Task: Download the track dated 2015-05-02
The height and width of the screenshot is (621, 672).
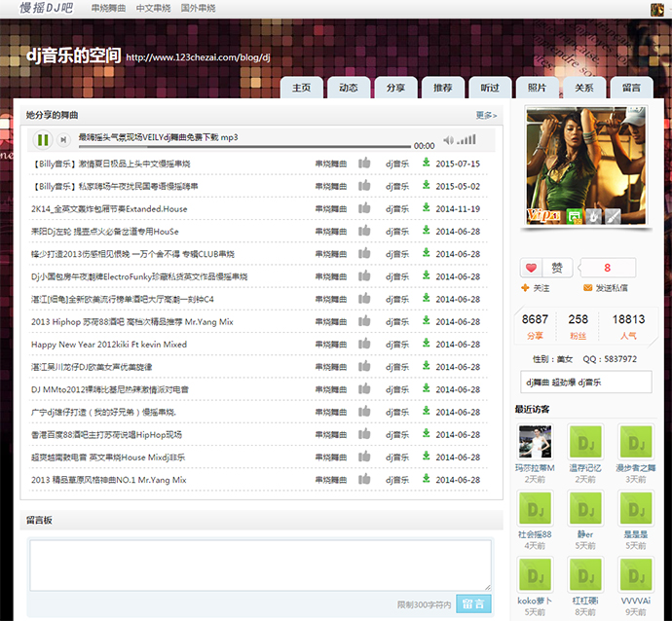Action: click(x=426, y=185)
